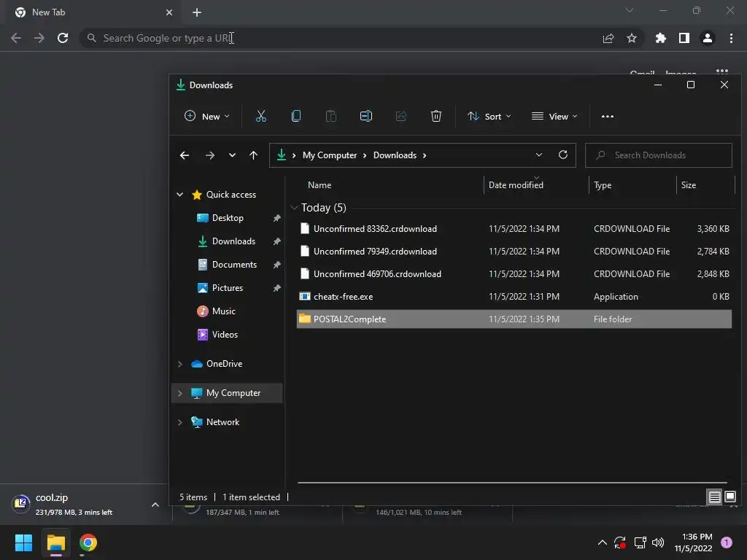
Task: Select Downloads in Quick access sidebar
Action: pyautogui.click(x=233, y=241)
